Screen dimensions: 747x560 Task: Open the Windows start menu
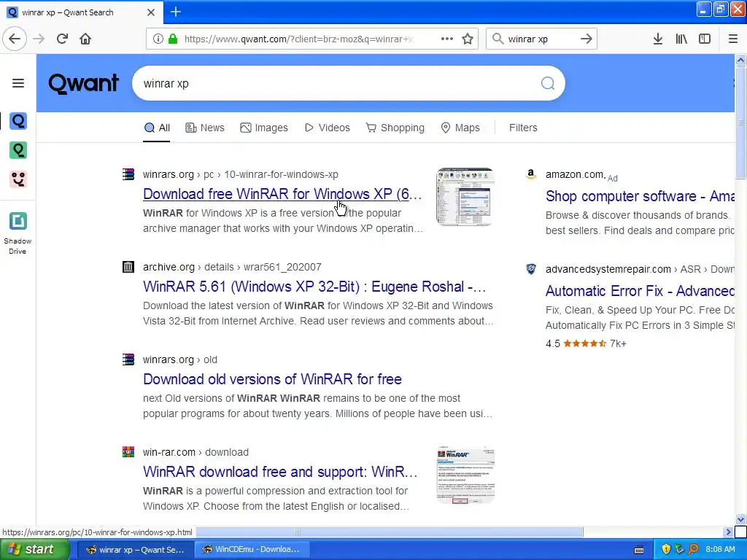pyautogui.click(x=34, y=549)
